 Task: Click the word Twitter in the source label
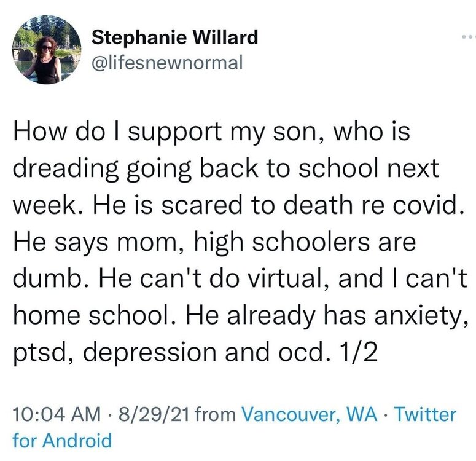[426, 414]
